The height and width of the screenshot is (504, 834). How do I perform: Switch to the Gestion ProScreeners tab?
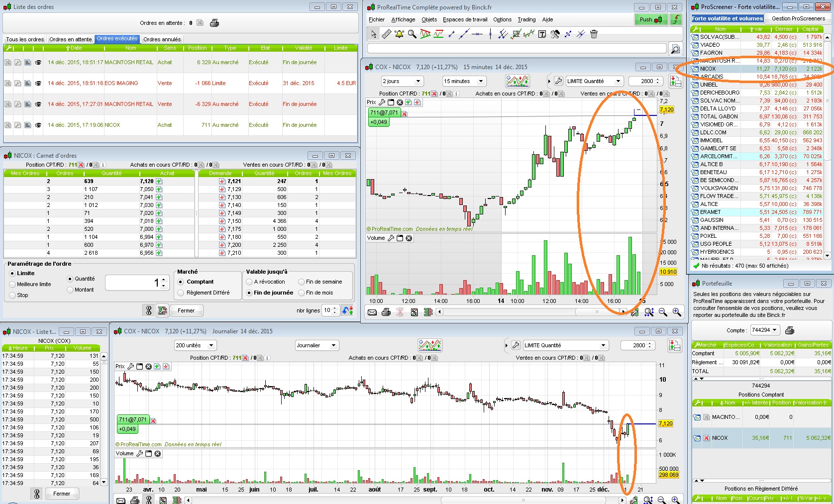pyautogui.click(x=799, y=18)
